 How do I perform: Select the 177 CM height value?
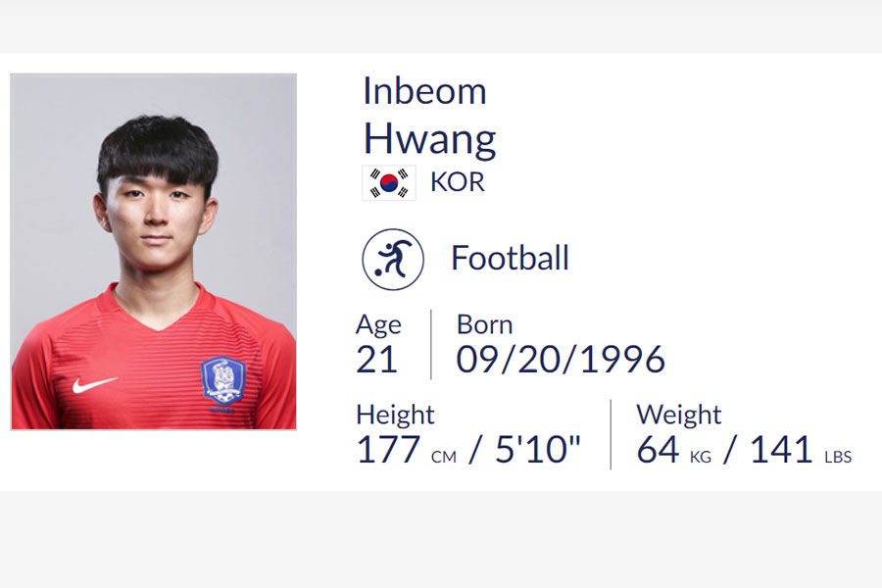coord(406,450)
